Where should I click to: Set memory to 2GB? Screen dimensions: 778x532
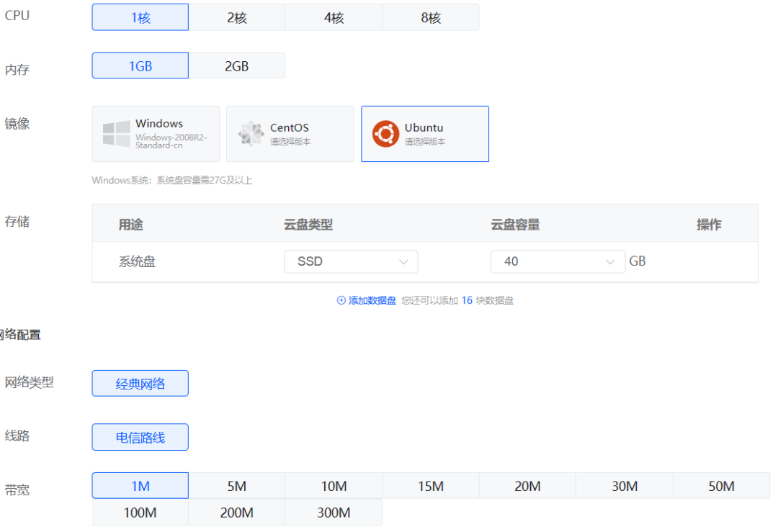[x=237, y=66]
